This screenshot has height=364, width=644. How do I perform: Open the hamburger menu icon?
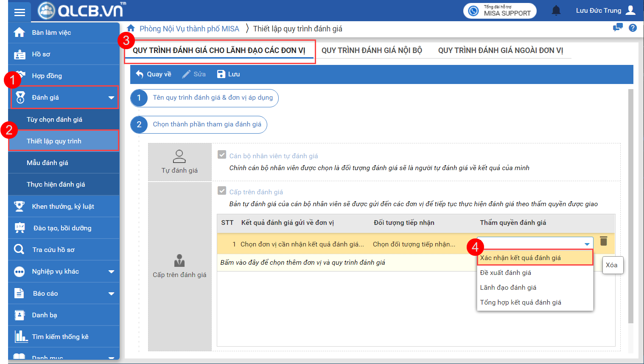20,12
